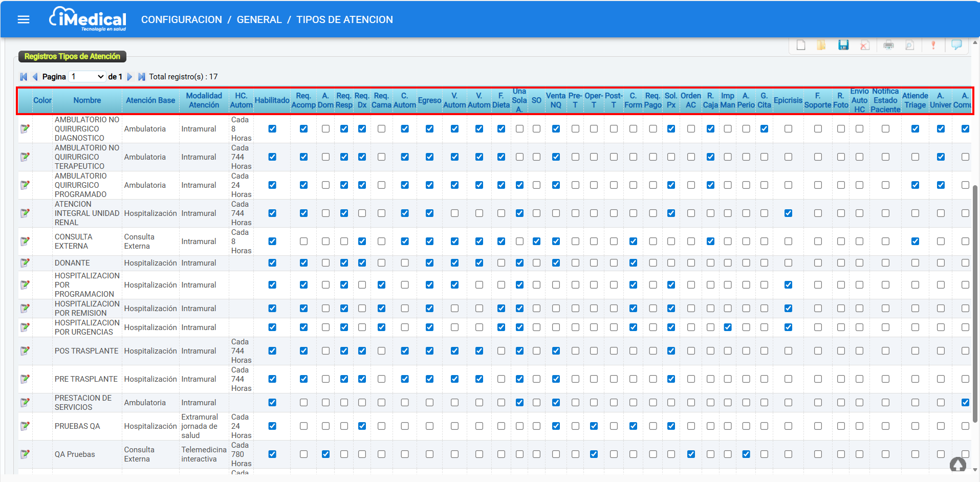Viewport: 980px width, 482px height.
Task: Toggle Epicrisis checkbox for ATENCION INTEGRAL UNIDAD RENAL
Action: tap(788, 213)
